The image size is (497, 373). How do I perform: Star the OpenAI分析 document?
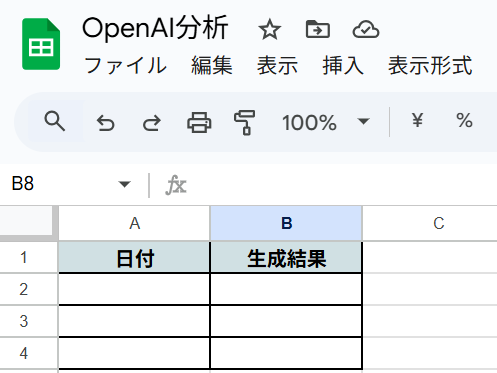point(269,30)
